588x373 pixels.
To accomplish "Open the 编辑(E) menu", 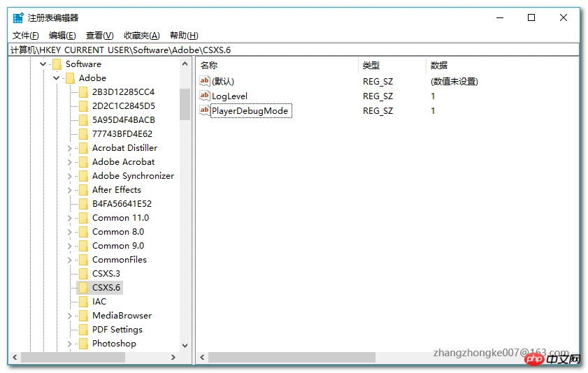I will (x=62, y=36).
